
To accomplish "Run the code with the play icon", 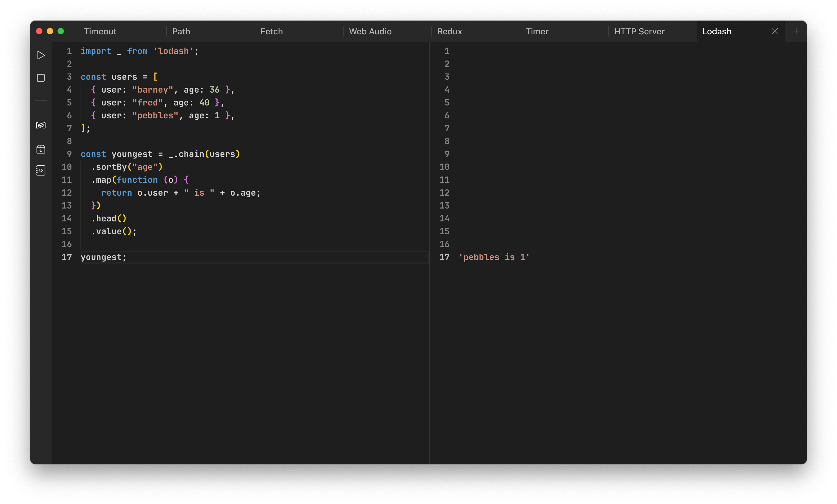I will pos(41,55).
